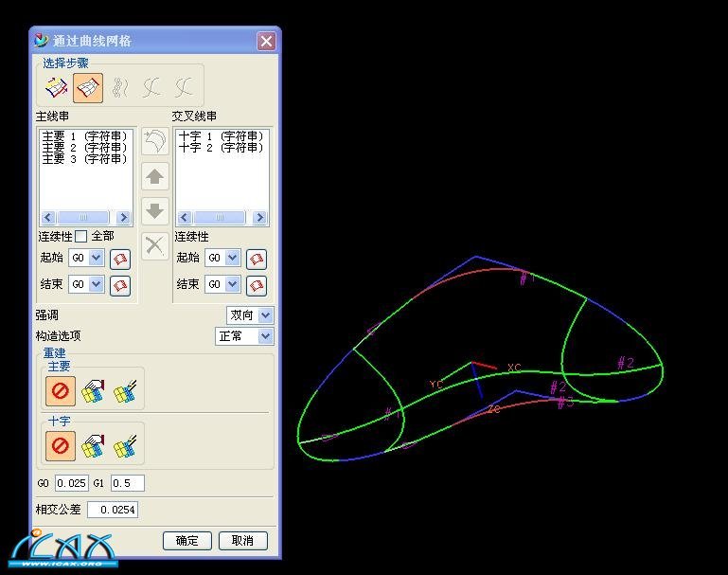
Task: Click right scroll arrow of cross list
Action: 259,217
